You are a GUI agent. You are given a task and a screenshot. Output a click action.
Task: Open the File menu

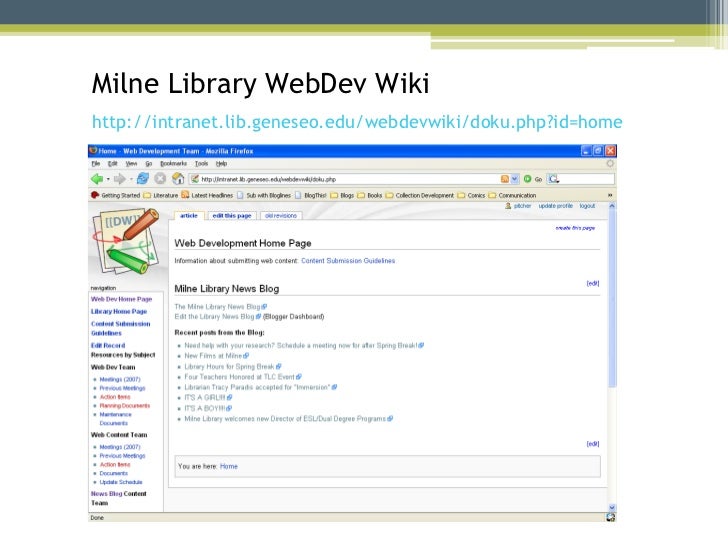click(96, 163)
